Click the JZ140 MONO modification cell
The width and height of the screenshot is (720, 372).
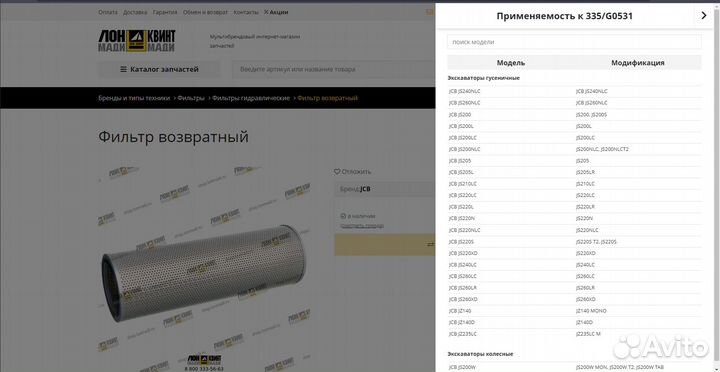pos(591,311)
